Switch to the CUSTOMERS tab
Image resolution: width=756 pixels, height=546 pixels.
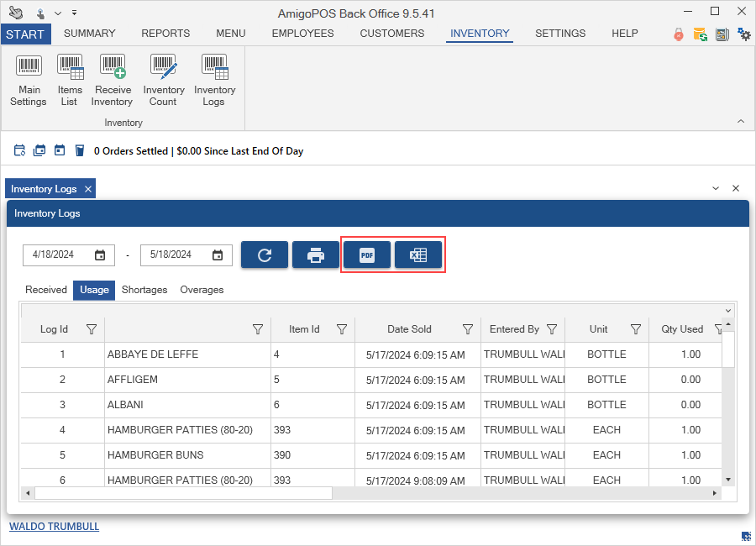tap(392, 34)
